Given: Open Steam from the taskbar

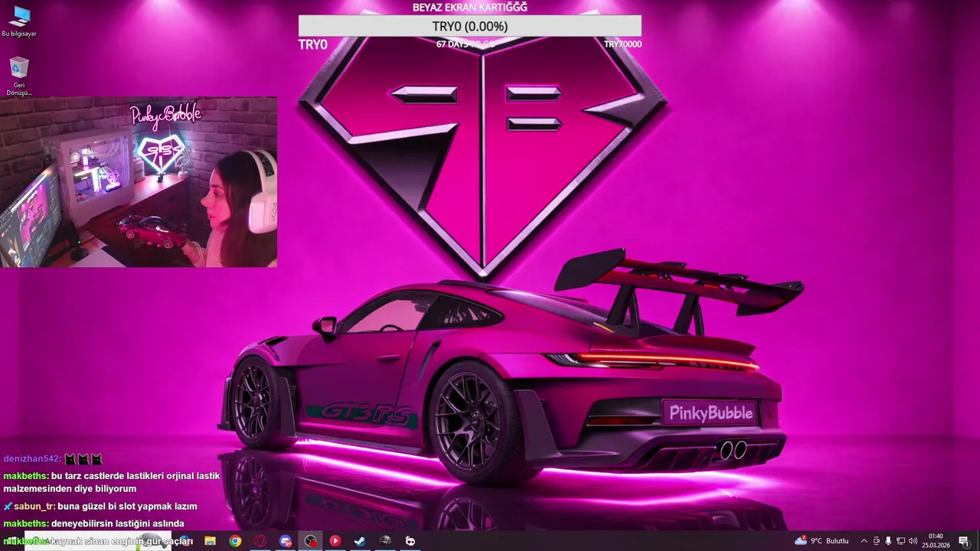Looking at the screenshot, I should [360, 541].
